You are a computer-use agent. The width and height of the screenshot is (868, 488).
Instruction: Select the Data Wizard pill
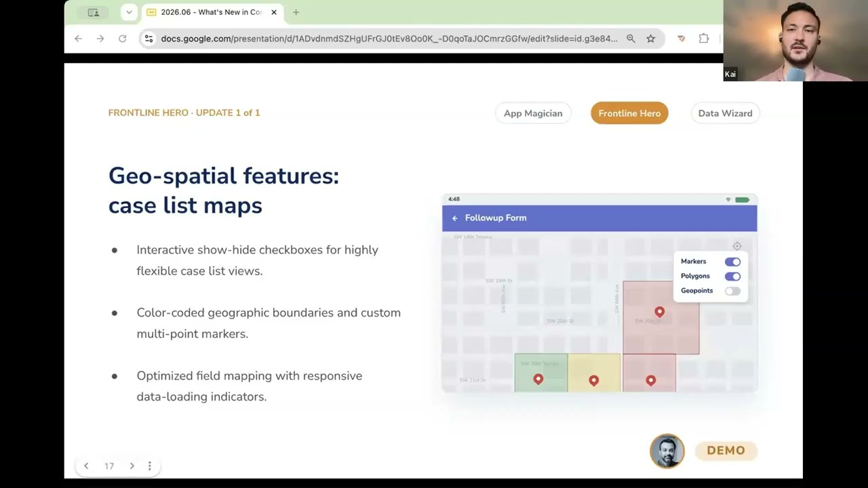tap(725, 113)
